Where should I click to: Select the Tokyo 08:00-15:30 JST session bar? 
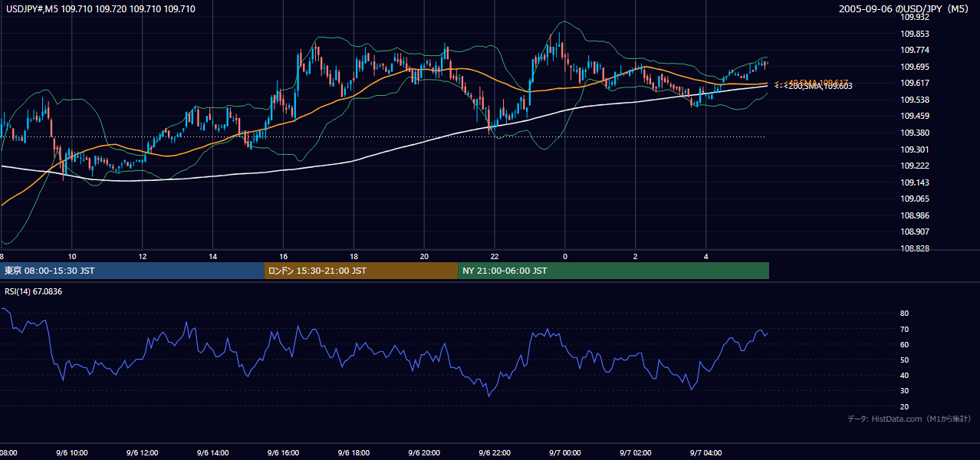pyautogui.click(x=132, y=271)
